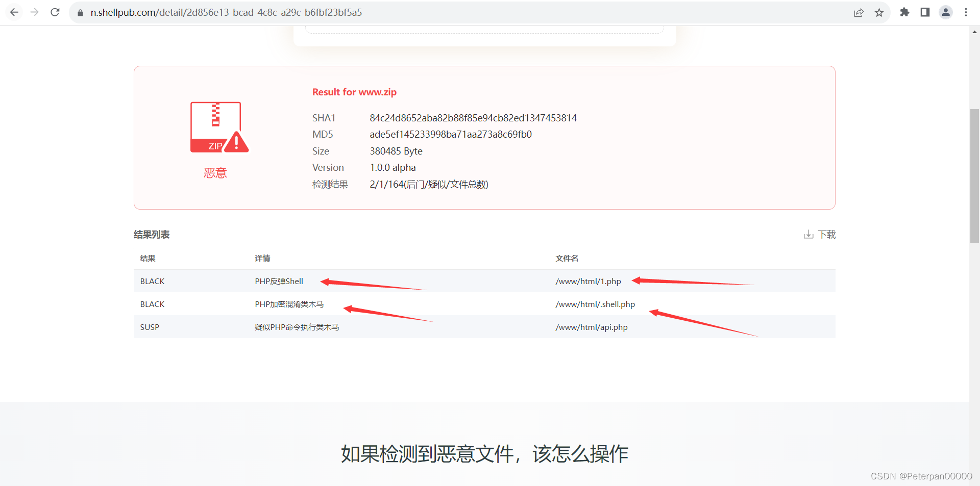Screen dimensions: 980x486
Task: Click the 结果列表 heading
Action: [x=152, y=235]
